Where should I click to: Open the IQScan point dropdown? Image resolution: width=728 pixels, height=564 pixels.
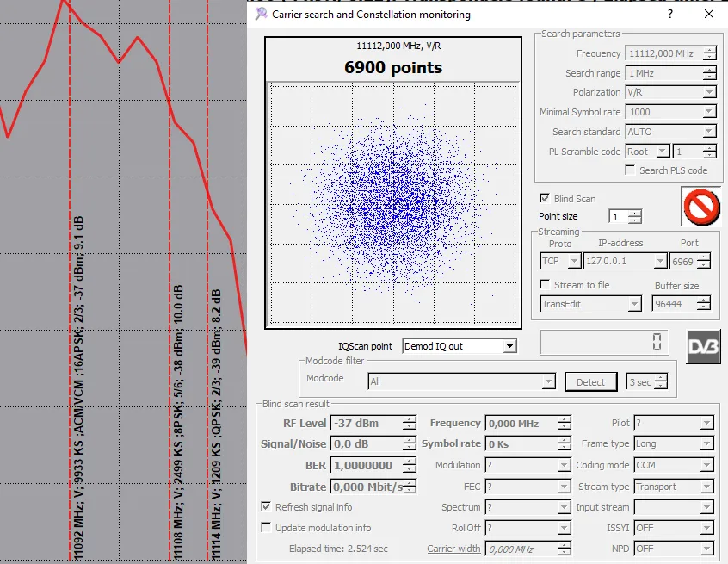pyautogui.click(x=509, y=346)
